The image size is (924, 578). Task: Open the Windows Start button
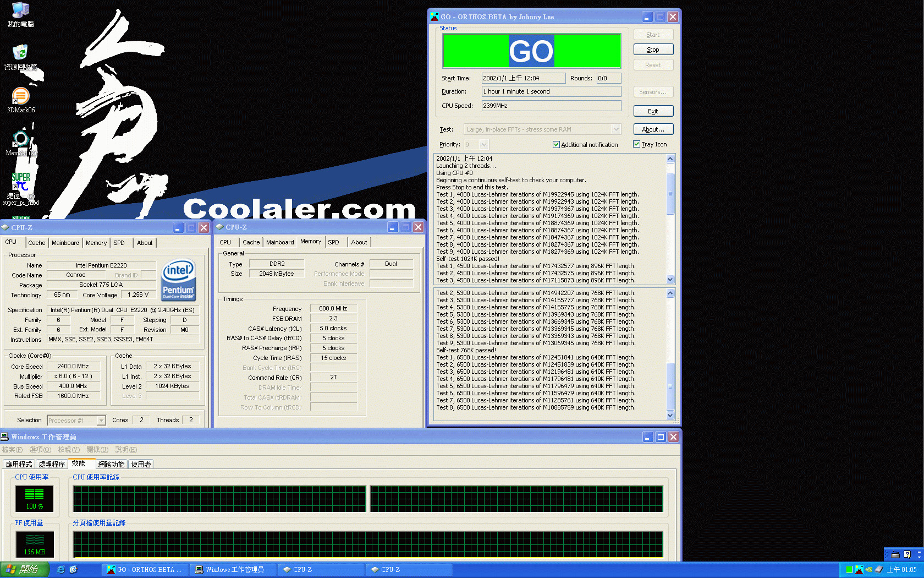25,570
